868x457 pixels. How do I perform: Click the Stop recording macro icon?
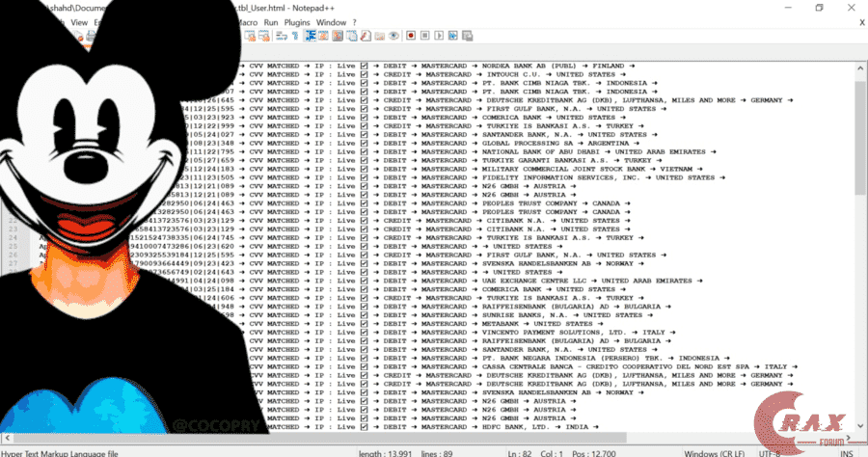click(424, 36)
